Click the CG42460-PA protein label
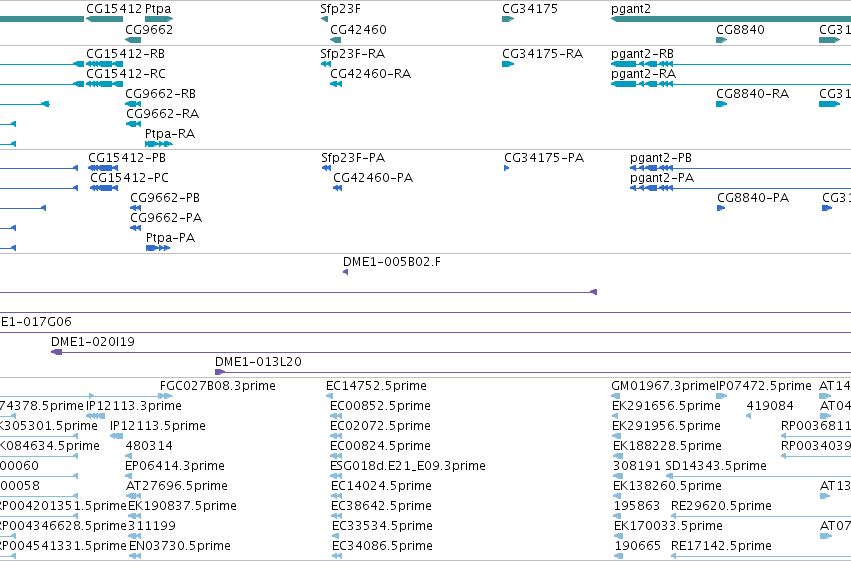The height and width of the screenshot is (561, 851). (373, 178)
